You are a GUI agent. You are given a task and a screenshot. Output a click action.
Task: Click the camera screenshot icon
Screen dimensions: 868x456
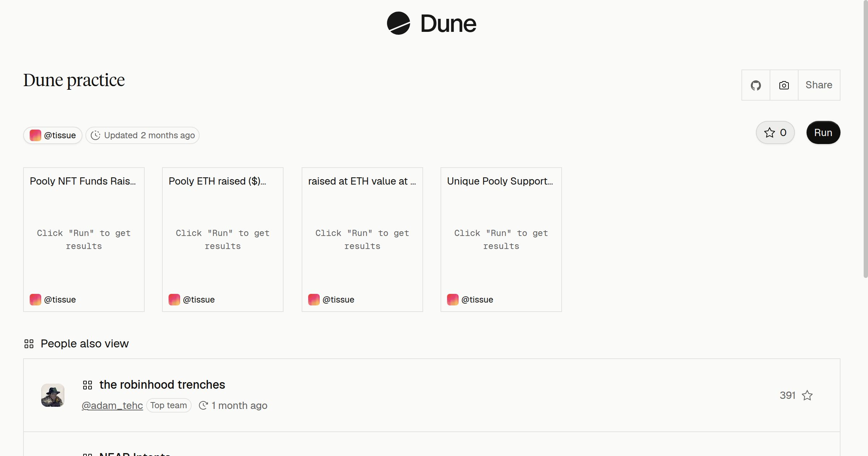784,85
